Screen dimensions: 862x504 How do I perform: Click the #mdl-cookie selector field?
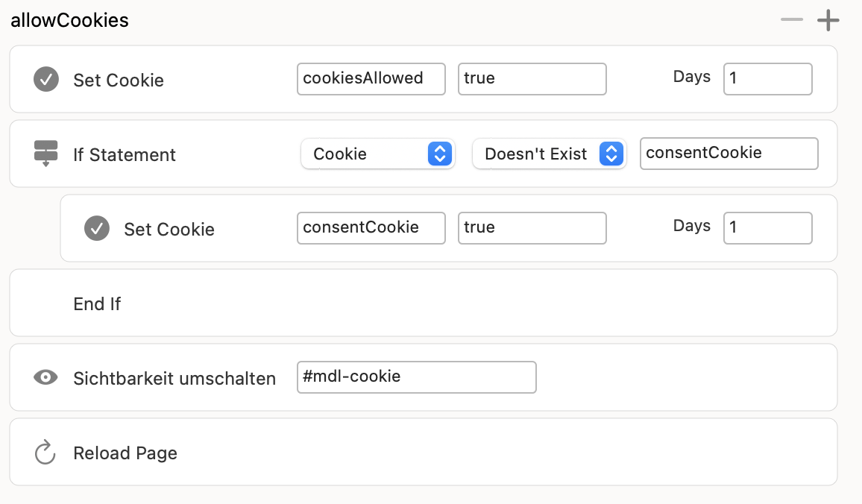(416, 377)
